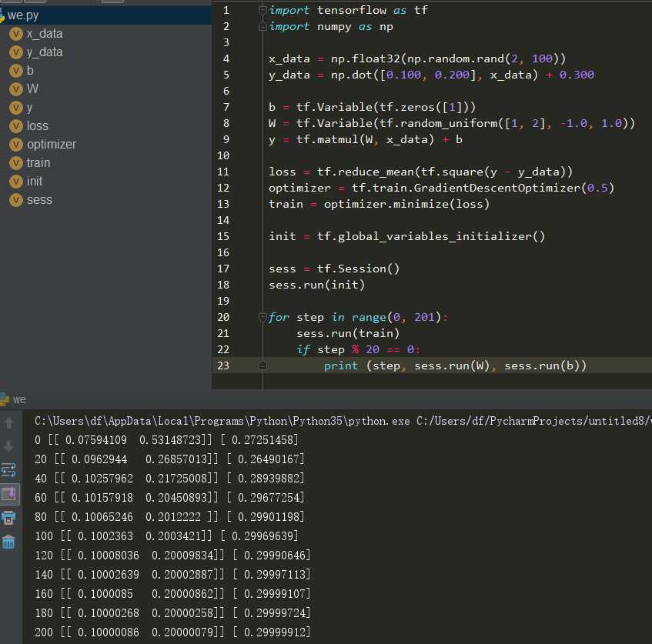Click line number 23 in the gutter
Image resolution: width=652 pixels, height=644 pixels.
pos(223,365)
